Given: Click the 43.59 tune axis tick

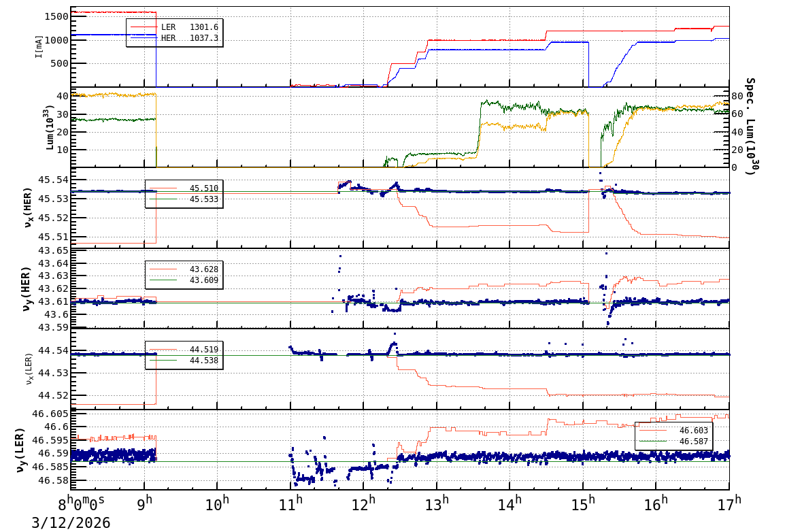Looking at the screenshot, I should 53,327.
